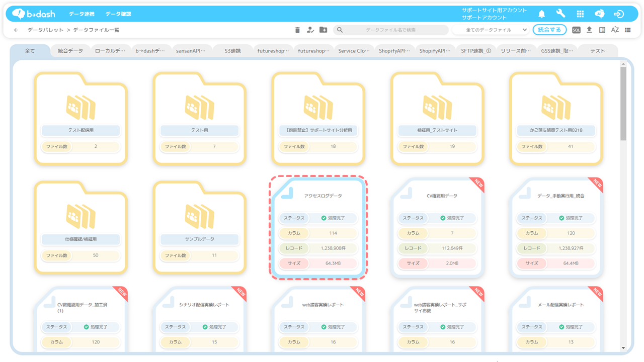Select the シナリオ配信実績レポート file card
644x362 pixels.
[200, 319]
